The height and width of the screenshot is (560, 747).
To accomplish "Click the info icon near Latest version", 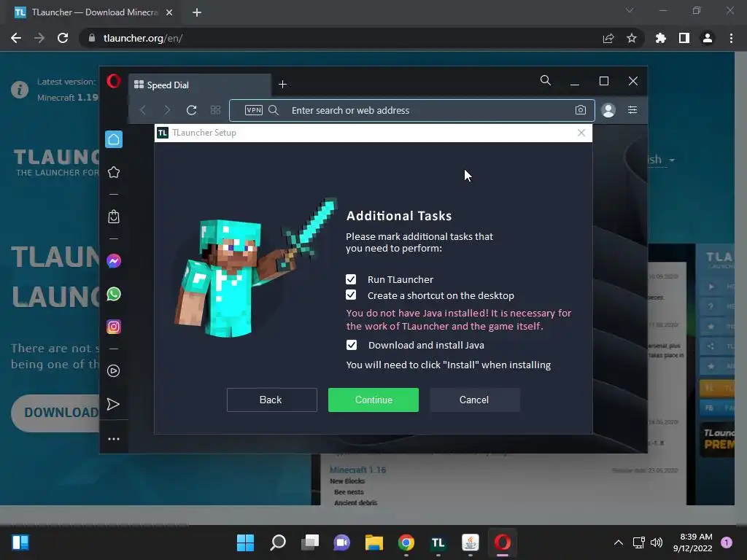I will click(x=20, y=89).
